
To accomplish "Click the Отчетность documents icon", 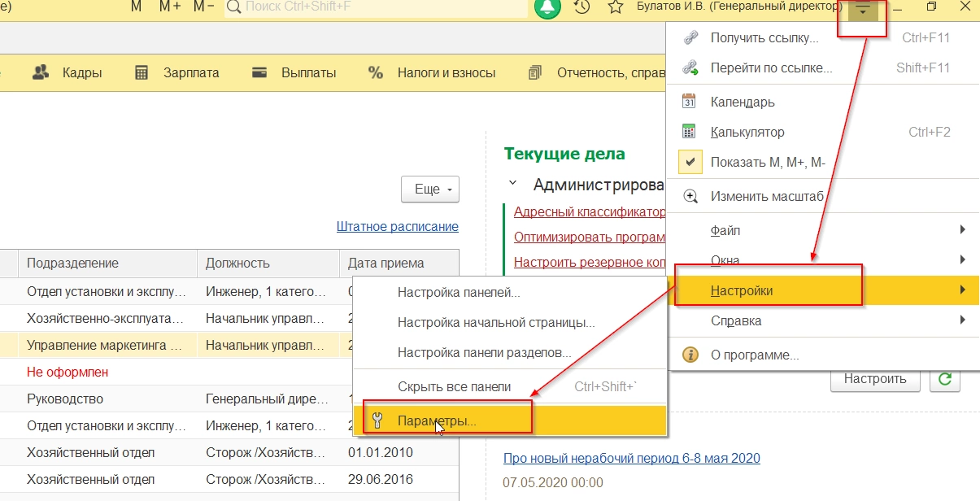I will pyautogui.click(x=535, y=72).
